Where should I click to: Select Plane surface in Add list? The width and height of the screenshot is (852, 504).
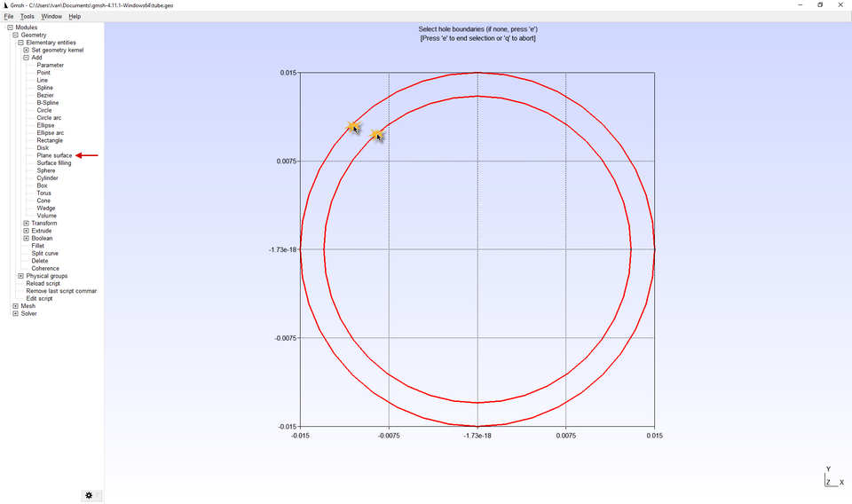[54, 155]
